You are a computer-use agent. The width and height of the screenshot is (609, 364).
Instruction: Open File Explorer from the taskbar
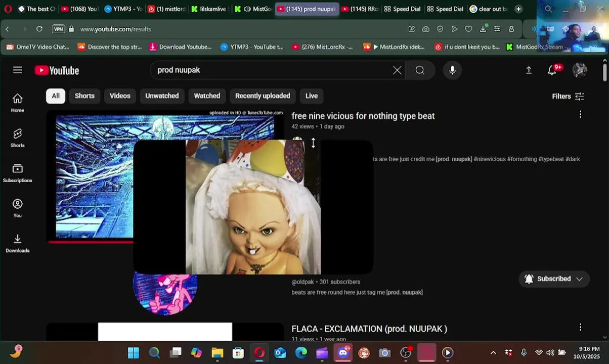(x=217, y=353)
